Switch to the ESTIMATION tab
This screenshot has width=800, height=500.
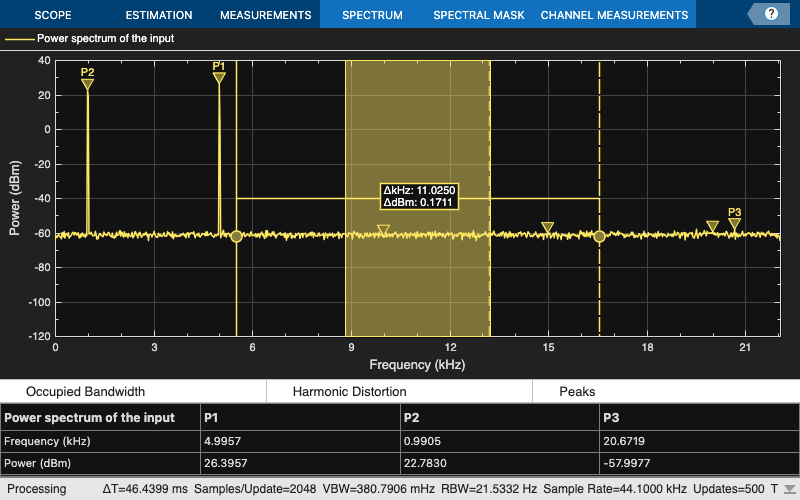coord(159,15)
